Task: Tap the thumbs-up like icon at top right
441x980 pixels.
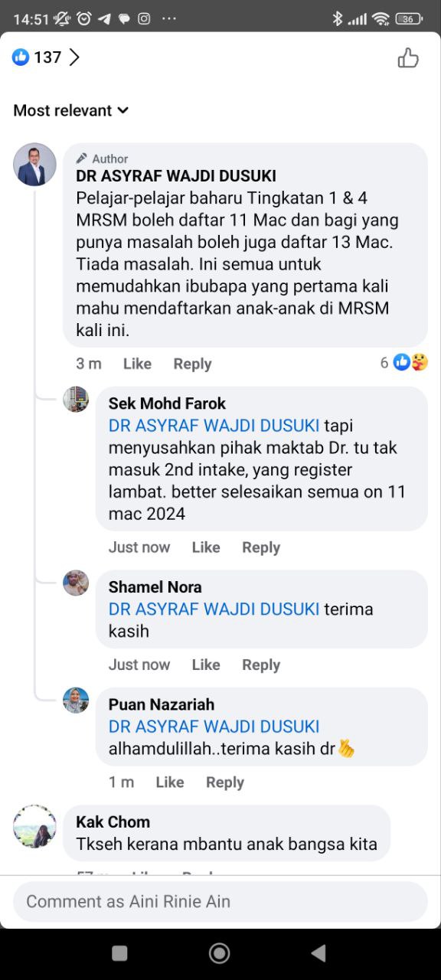Action: coord(408,57)
